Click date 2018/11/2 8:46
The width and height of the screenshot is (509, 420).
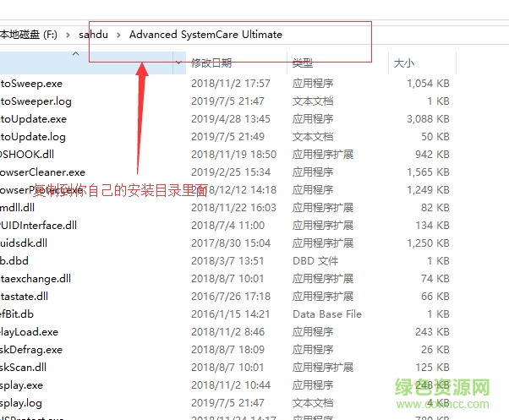[x=228, y=332]
